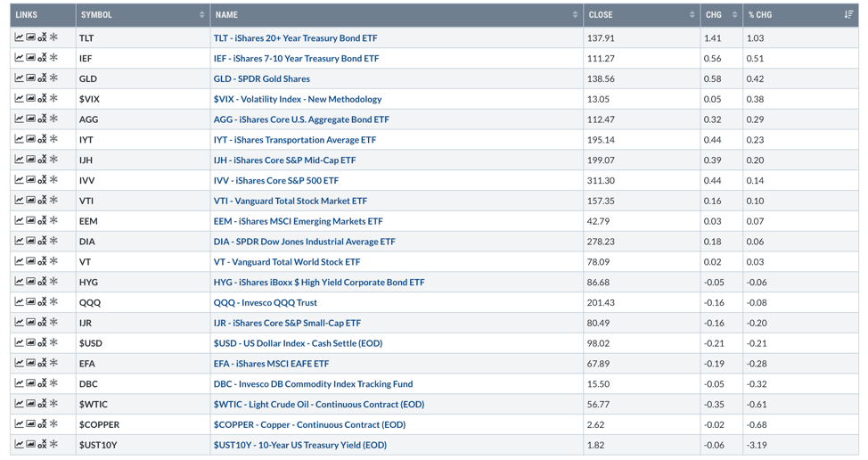Open the GLD SPDR Gold Shares link

tap(262, 78)
